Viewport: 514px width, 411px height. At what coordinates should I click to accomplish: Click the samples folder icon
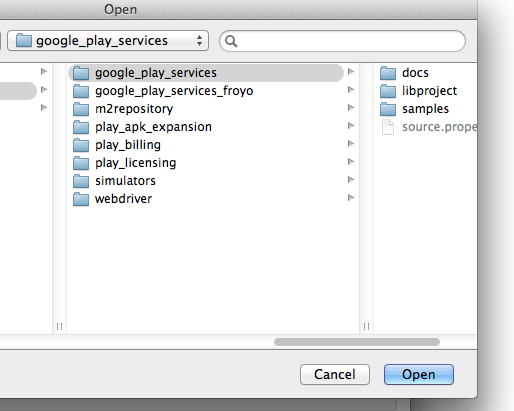(x=388, y=109)
